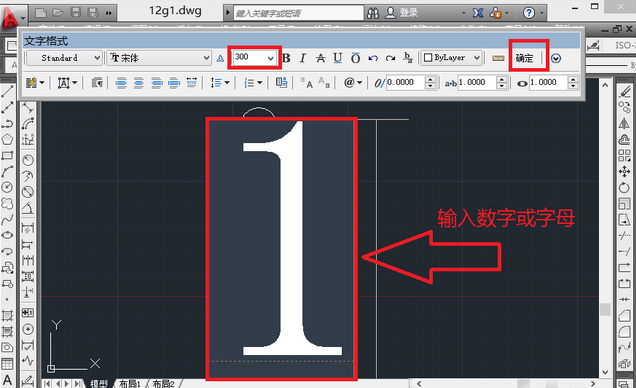Switch to the 模型 model tab
This screenshot has width=636, height=388.
coord(98,383)
